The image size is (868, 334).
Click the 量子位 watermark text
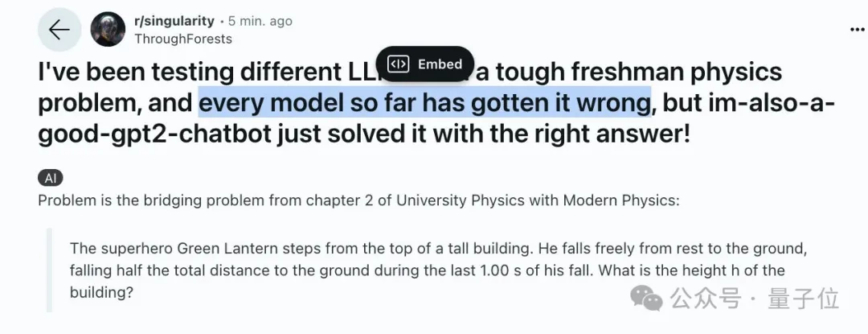coord(803,299)
